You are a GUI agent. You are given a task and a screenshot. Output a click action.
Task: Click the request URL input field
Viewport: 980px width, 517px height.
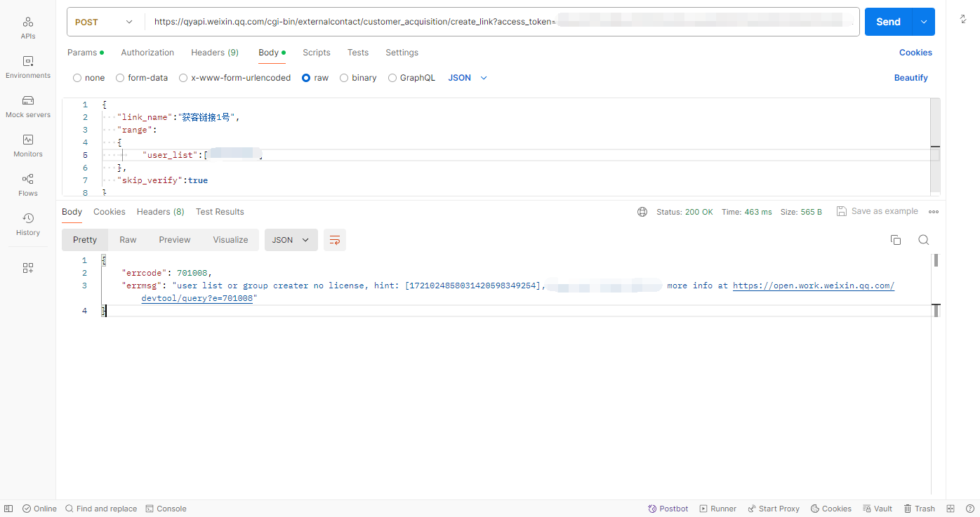(502, 22)
